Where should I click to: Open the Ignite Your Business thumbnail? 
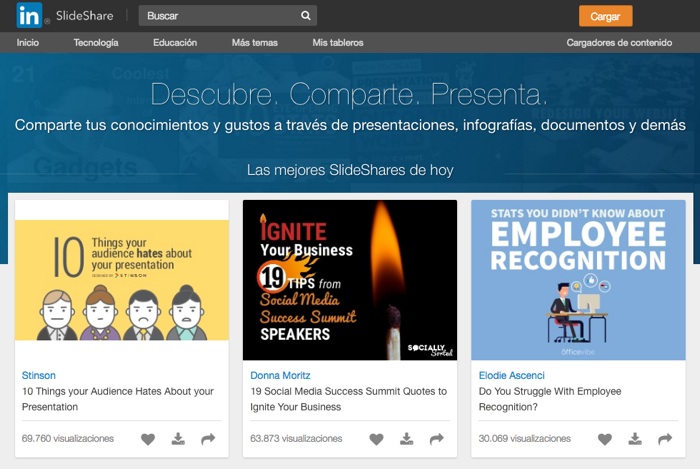click(x=350, y=280)
